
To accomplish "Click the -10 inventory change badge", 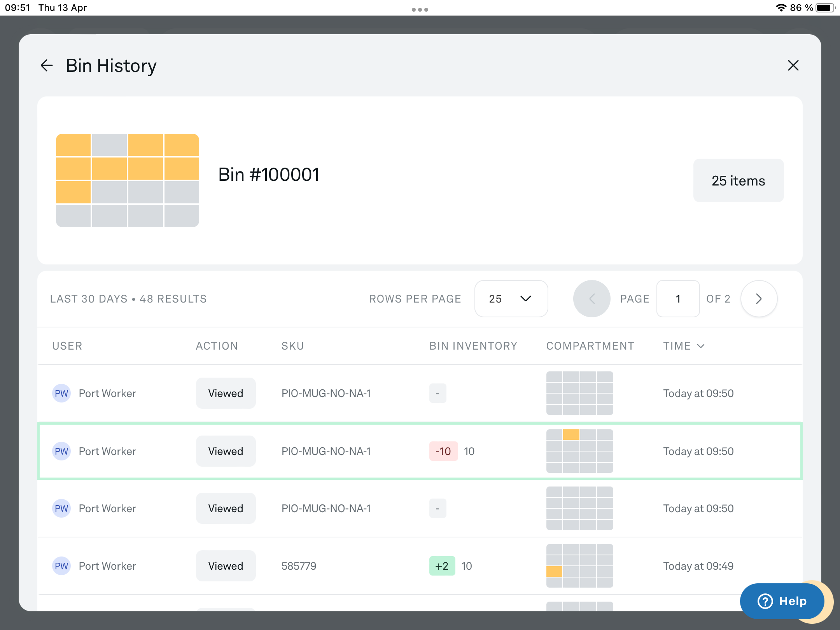I will 443,451.
